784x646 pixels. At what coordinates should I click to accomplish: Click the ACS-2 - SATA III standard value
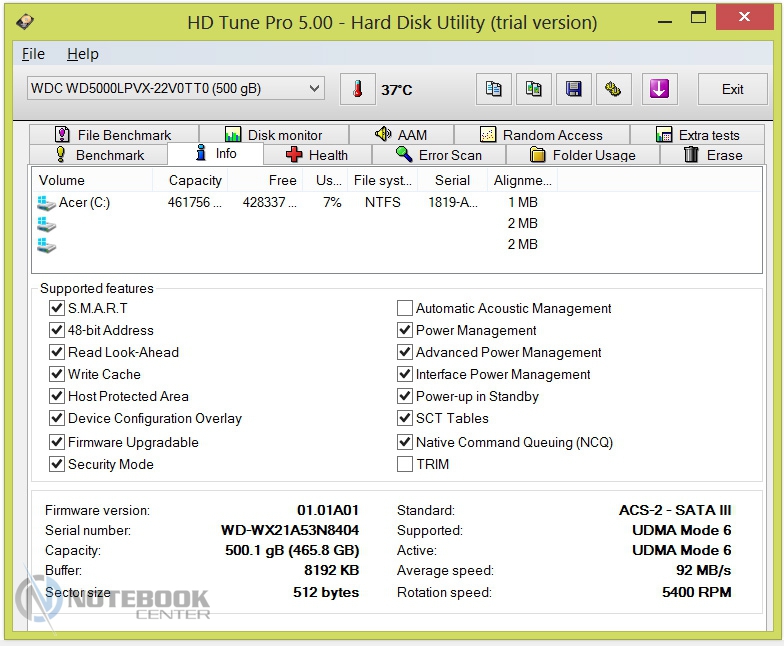[x=675, y=510]
